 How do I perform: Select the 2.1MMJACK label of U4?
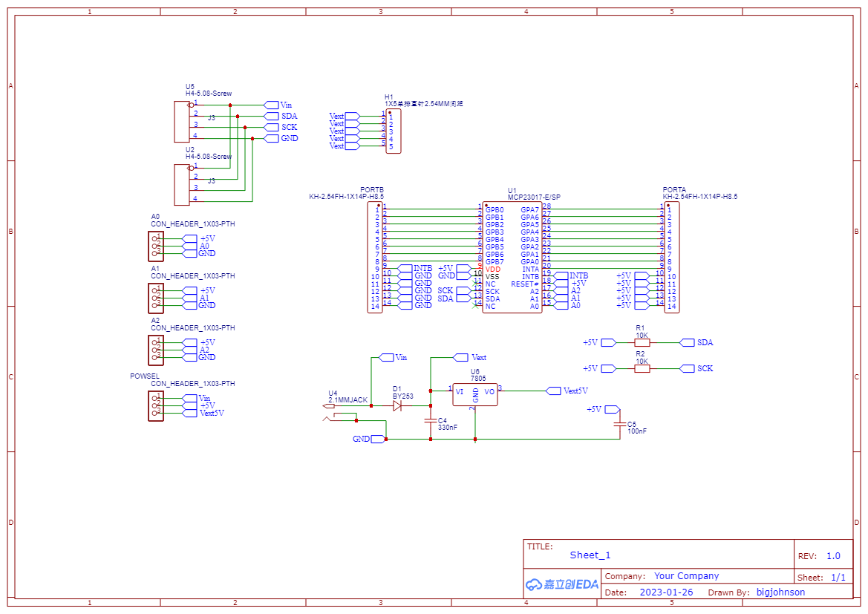tap(347, 399)
